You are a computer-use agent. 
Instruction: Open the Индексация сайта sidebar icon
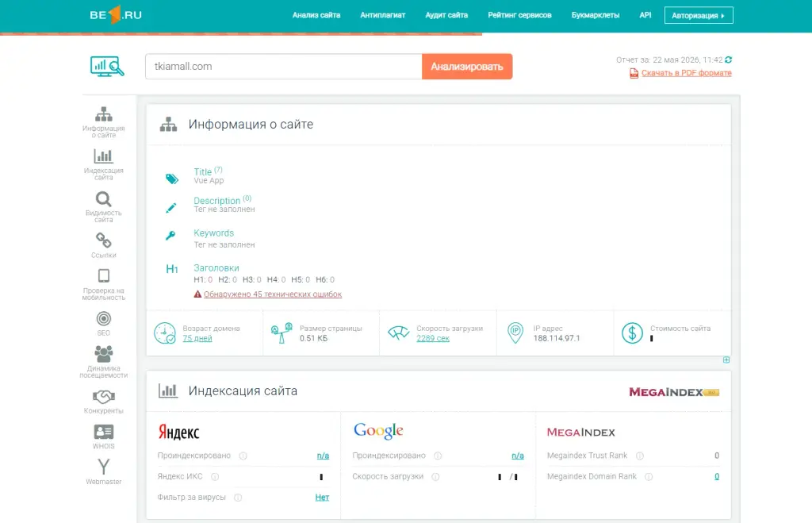tap(104, 156)
